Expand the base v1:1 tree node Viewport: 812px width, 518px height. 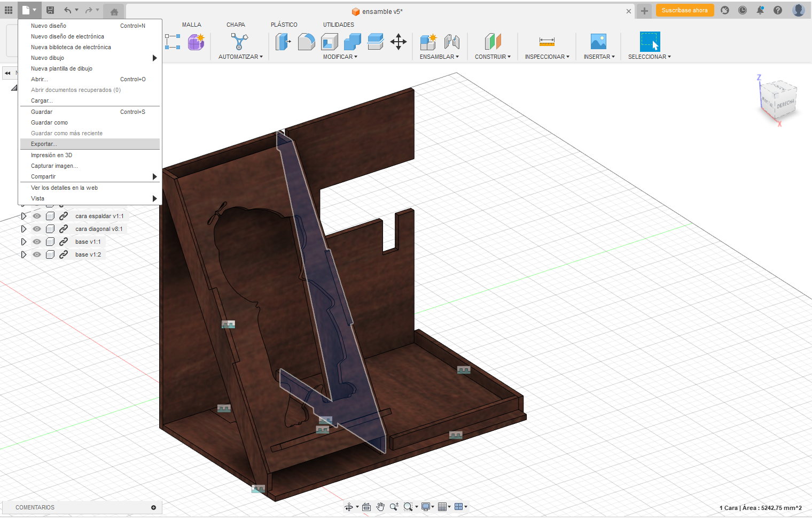24,242
